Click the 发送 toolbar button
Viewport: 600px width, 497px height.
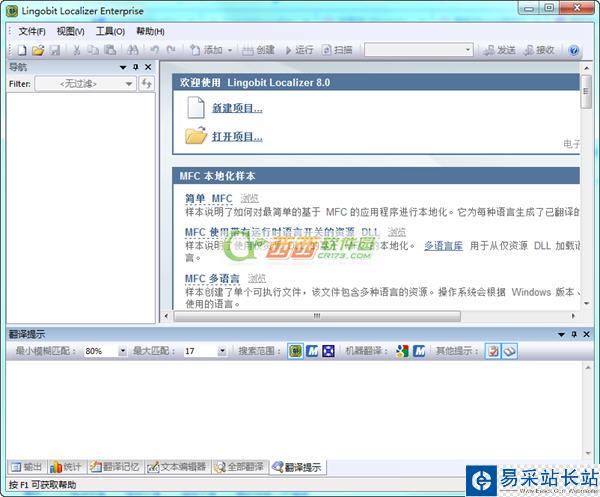pyautogui.click(x=499, y=50)
